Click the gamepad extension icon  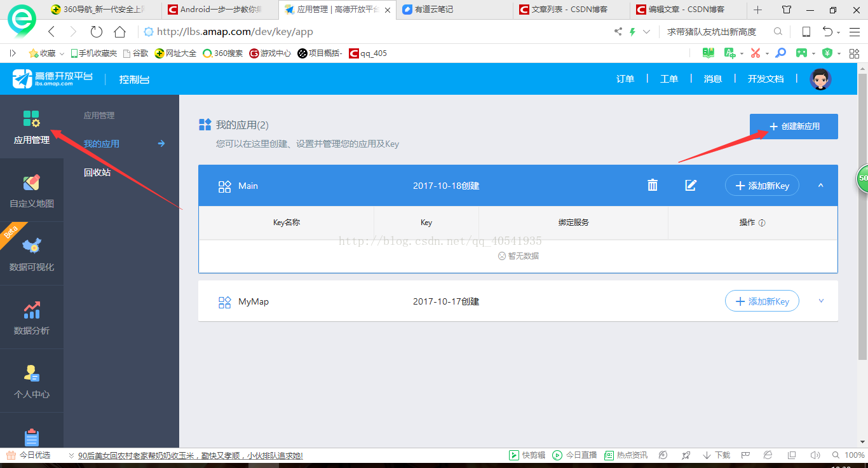click(802, 53)
